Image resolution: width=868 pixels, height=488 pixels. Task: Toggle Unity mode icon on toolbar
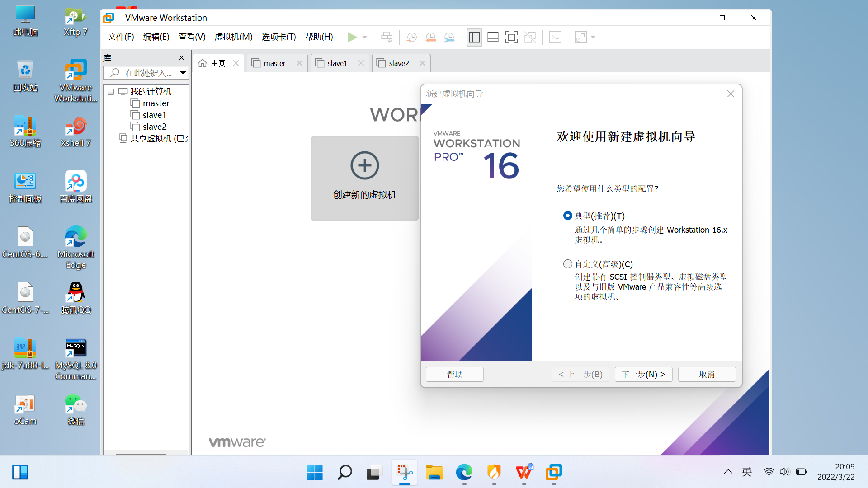530,37
